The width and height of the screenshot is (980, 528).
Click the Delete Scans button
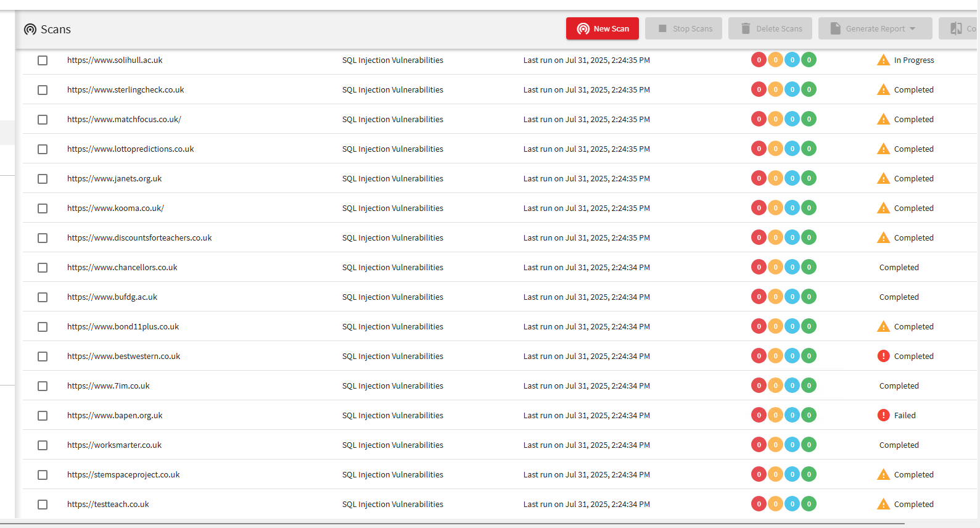pyautogui.click(x=770, y=28)
